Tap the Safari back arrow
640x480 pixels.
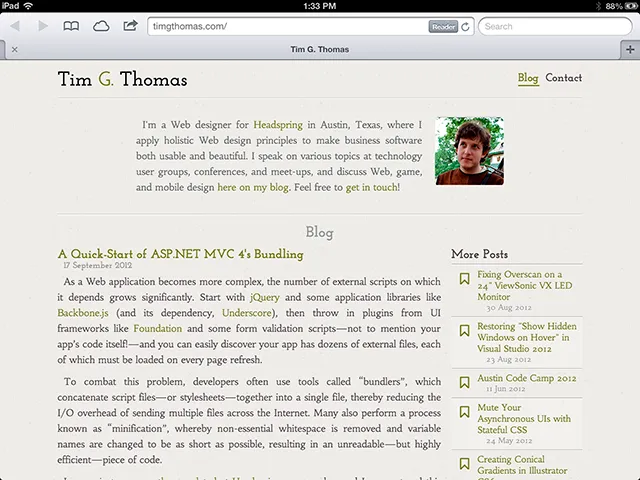pyautogui.click(x=15, y=26)
